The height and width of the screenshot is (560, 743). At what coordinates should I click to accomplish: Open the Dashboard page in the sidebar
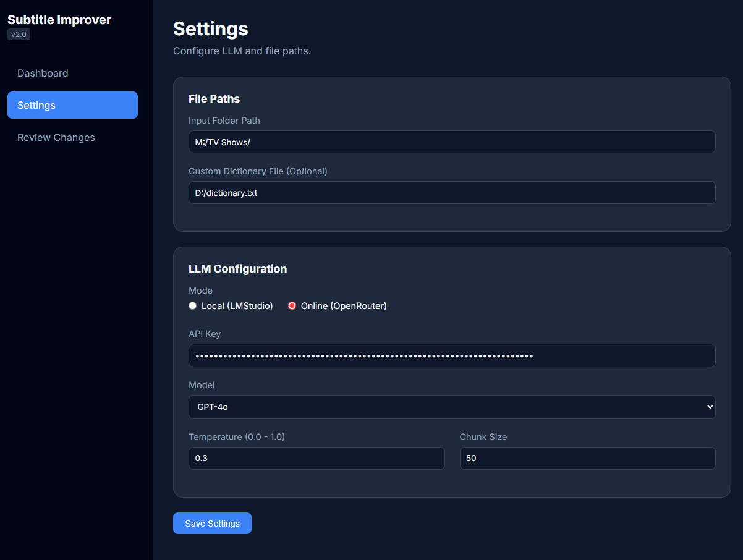(x=43, y=73)
